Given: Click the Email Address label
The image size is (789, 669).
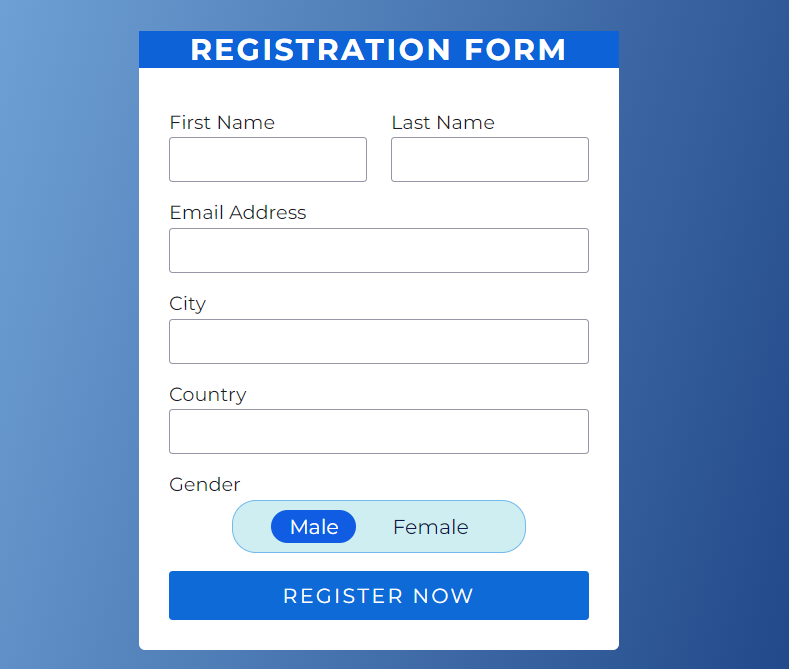Looking at the screenshot, I should coord(238,212).
